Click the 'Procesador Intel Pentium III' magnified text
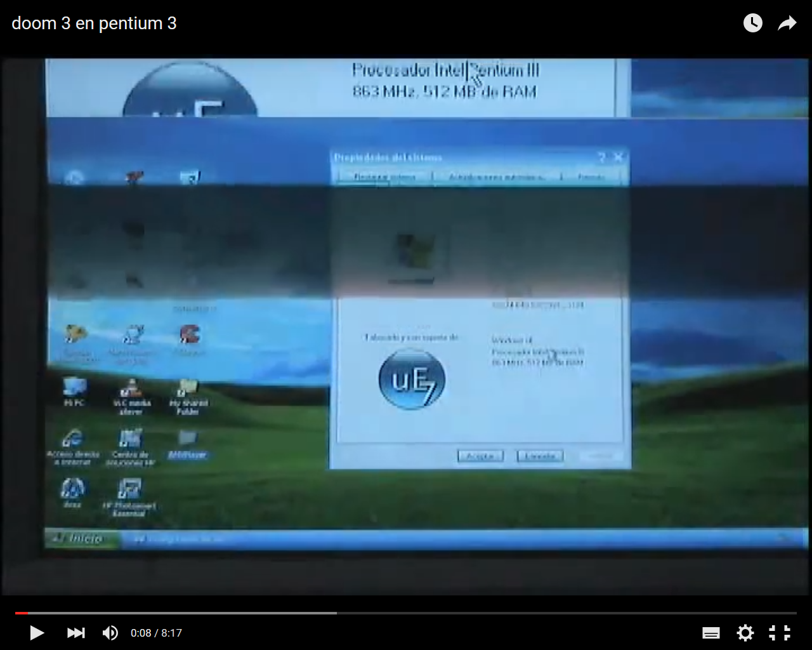812x650 pixels. 445,70
